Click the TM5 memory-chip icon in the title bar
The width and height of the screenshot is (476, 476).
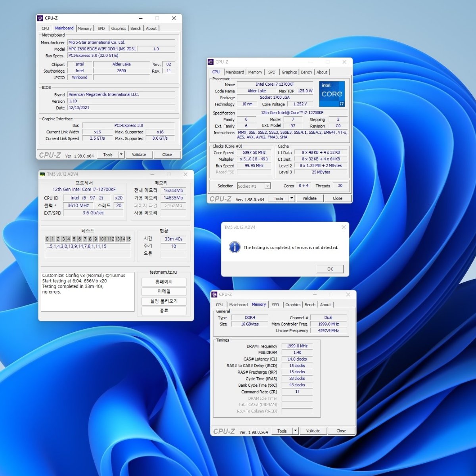[x=42, y=174]
